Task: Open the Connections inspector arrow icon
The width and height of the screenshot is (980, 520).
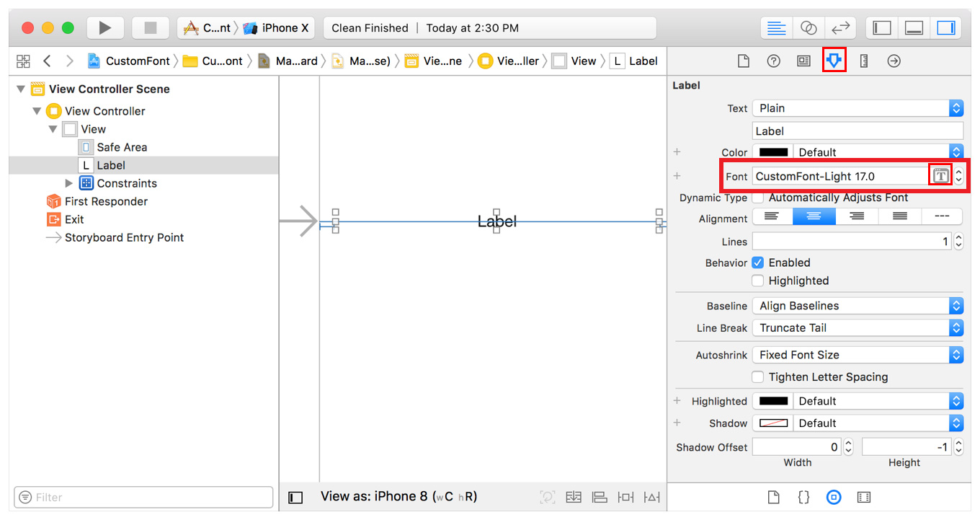Action: pos(894,61)
